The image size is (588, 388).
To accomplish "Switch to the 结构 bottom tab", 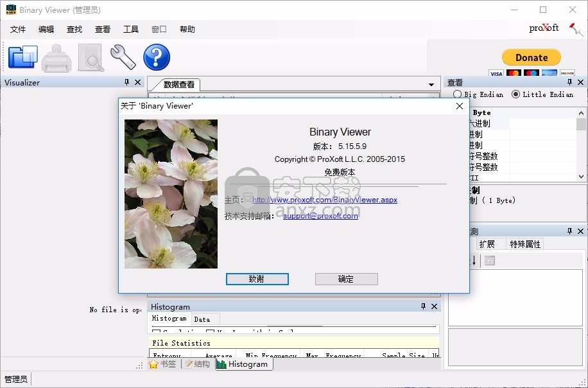I will pyautogui.click(x=197, y=364).
